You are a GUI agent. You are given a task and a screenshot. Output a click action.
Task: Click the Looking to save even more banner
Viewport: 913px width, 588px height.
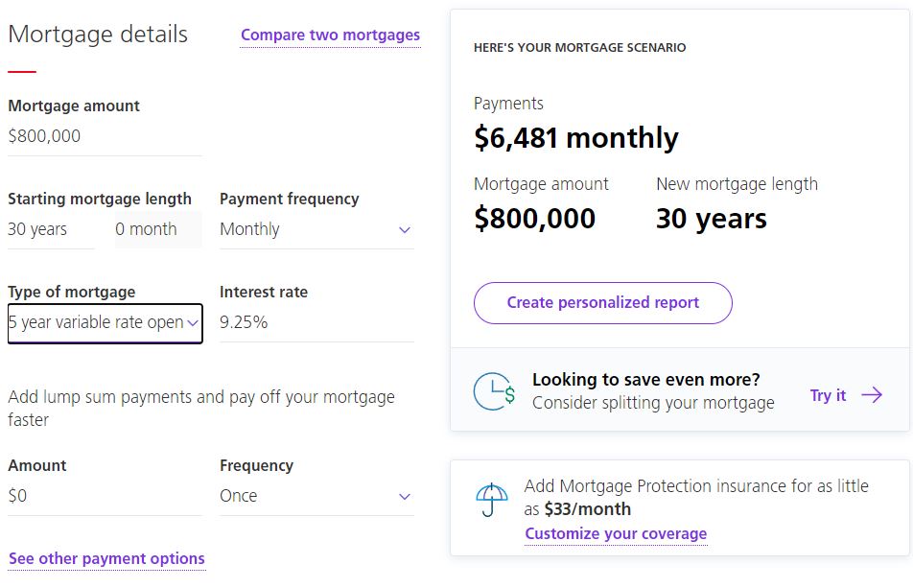[680, 390]
